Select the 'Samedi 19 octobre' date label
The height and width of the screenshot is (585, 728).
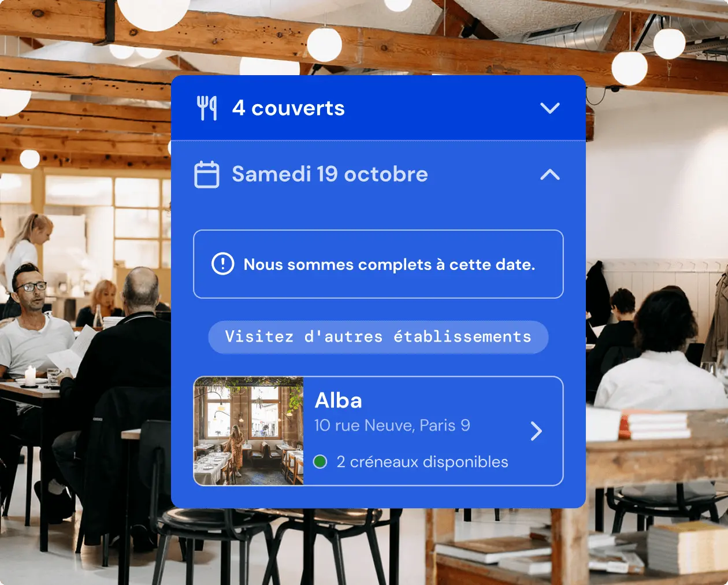(x=330, y=174)
